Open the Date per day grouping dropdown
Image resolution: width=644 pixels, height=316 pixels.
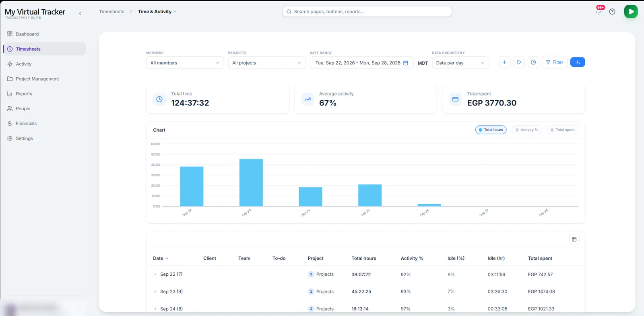click(460, 63)
